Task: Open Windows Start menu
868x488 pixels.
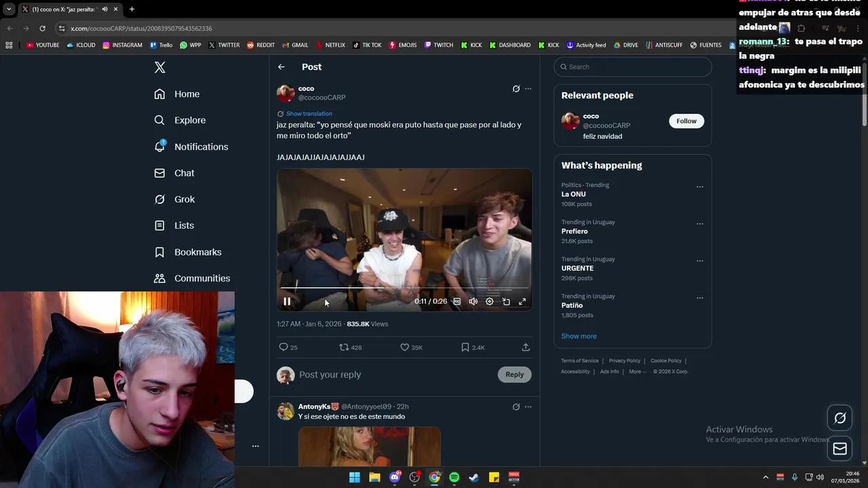Action: [355, 477]
